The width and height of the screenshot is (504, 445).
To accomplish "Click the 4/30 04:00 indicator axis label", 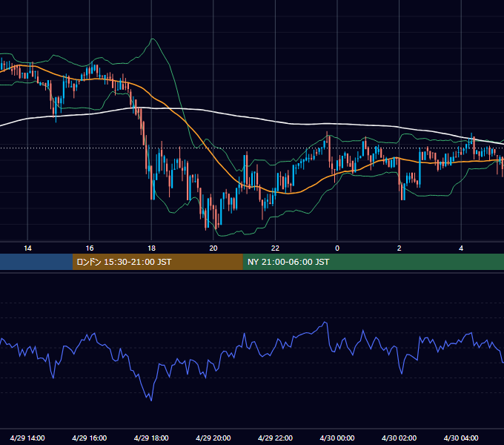I will (461, 438).
